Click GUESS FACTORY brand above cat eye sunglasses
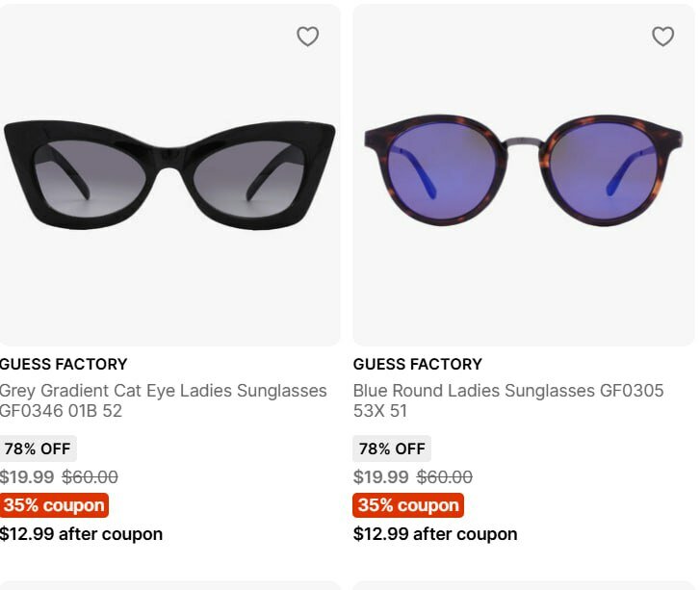Viewport: 700px width, 590px height. [64, 364]
